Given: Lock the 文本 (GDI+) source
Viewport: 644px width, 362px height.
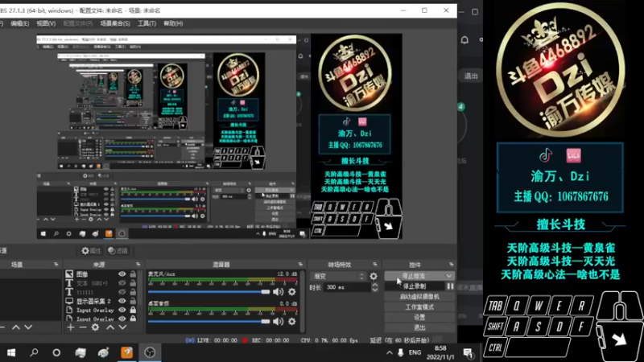Looking at the screenshot, I should click(133, 283).
